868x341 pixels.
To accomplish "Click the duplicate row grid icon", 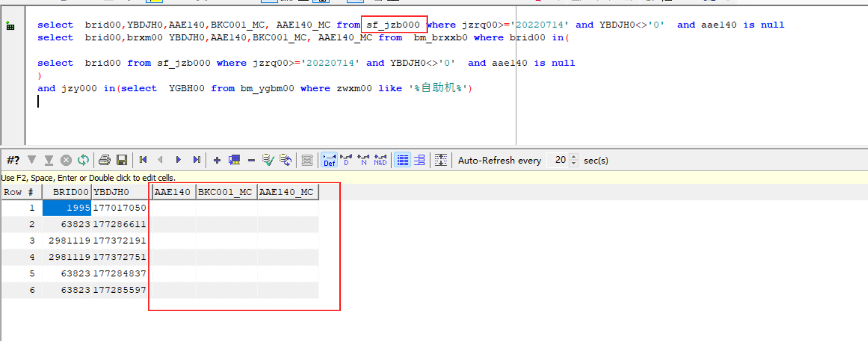I will coord(234,160).
